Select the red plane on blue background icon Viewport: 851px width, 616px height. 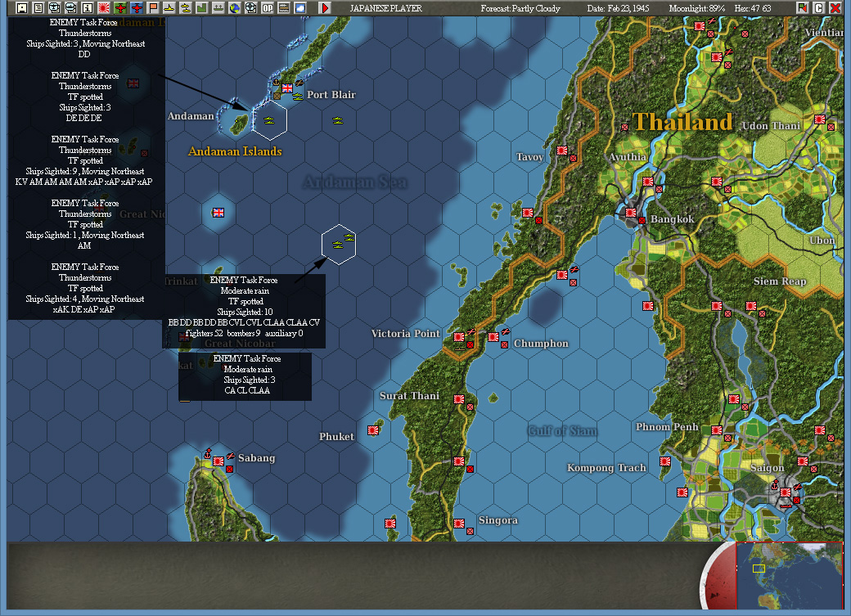point(136,7)
